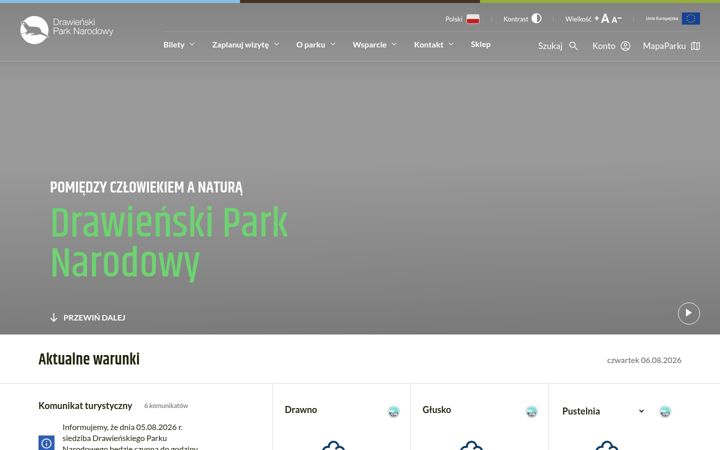720x450 pixels.
Task: Click the date czwartek 06.08.2026
Action: tap(644, 360)
